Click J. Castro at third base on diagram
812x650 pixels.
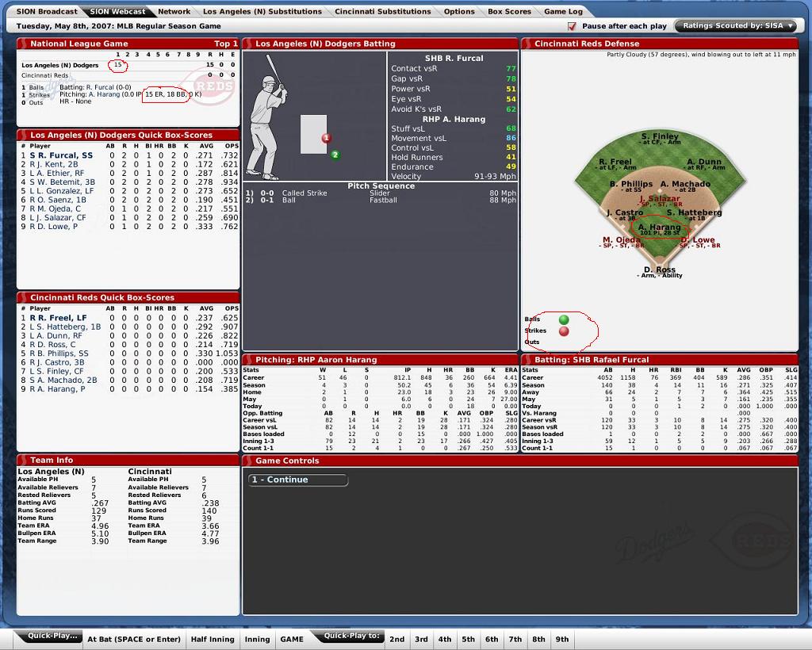tap(625, 212)
